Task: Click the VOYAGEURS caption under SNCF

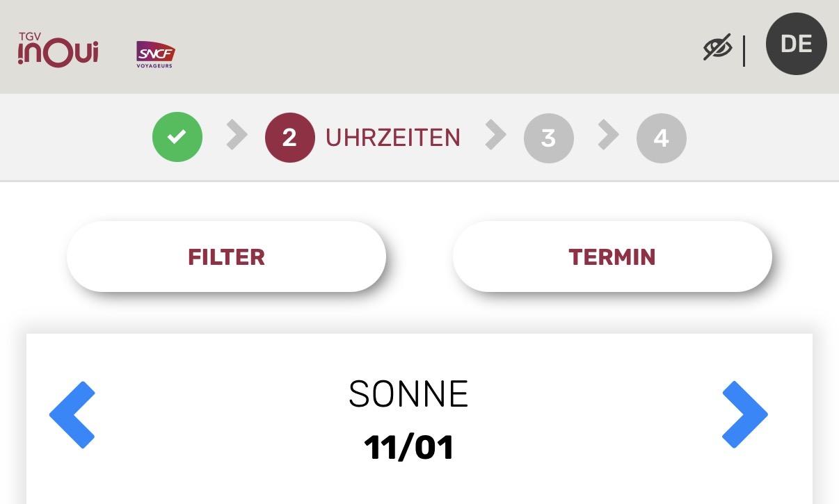Action: pos(155,66)
